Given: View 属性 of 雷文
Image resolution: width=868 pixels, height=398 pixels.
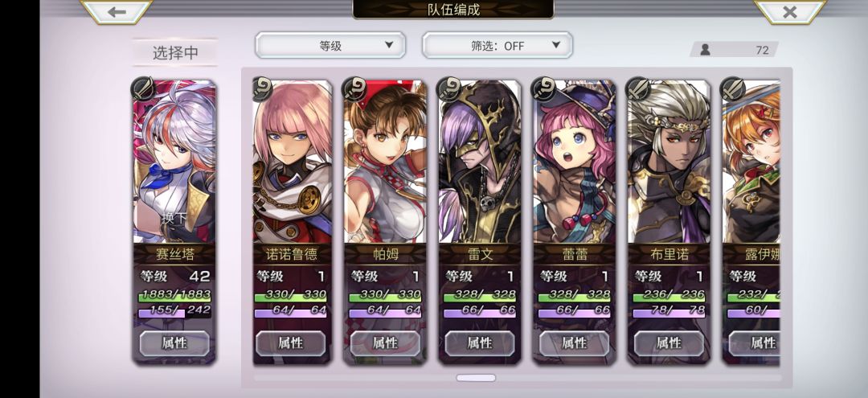Looking at the screenshot, I should pos(479,343).
